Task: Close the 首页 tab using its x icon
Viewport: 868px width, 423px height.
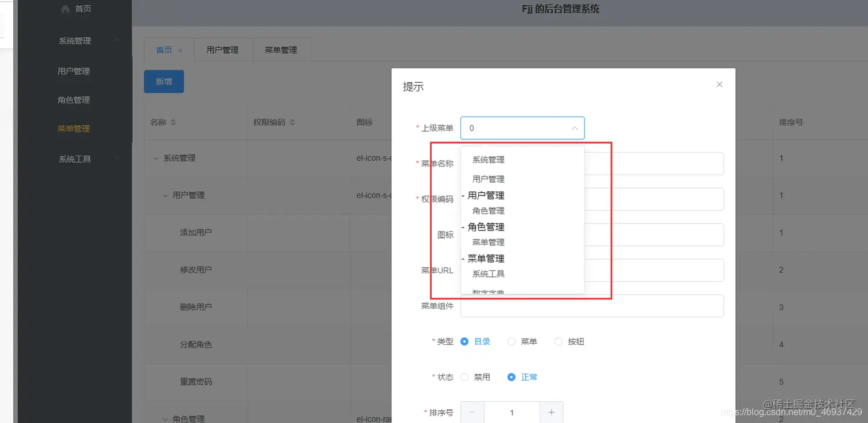Action: [181, 49]
